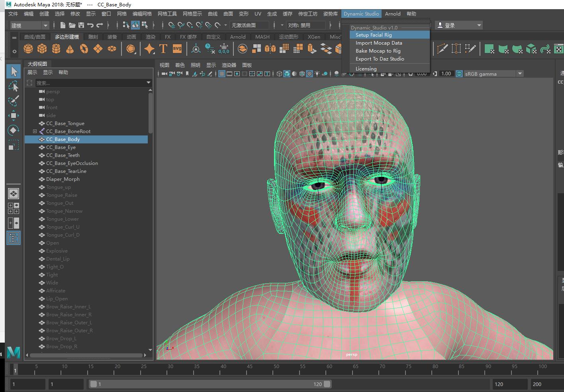Image resolution: width=564 pixels, height=392 pixels.
Task: Click the polygon cube shelf icon
Action: [42, 49]
